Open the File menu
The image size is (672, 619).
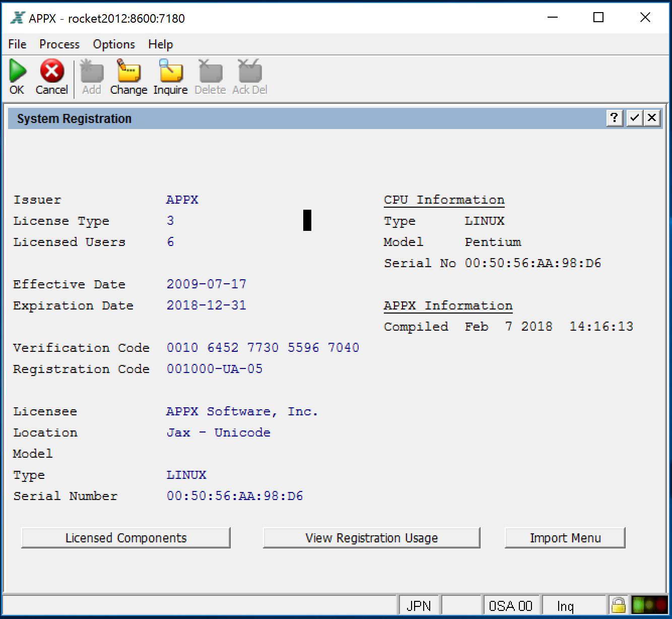click(x=17, y=44)
